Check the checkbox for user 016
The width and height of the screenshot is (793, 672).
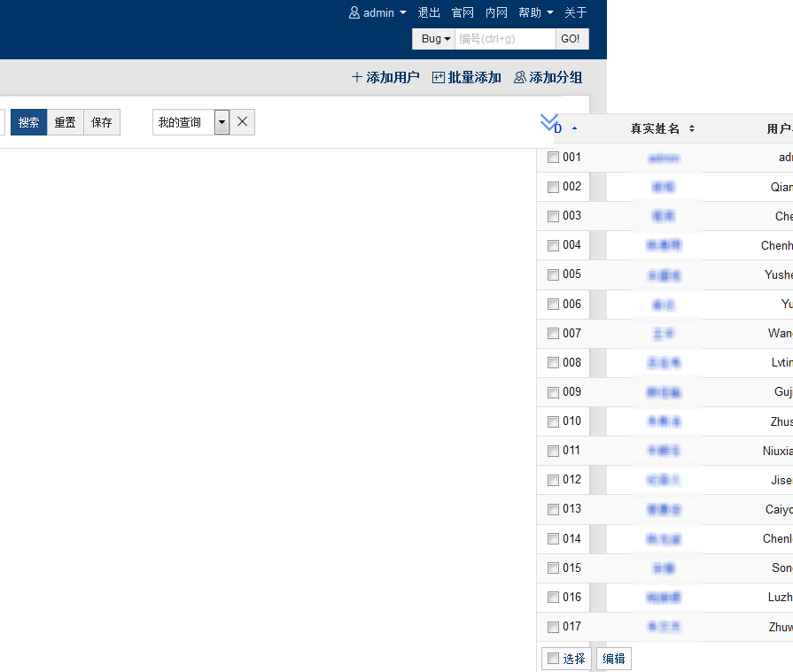[553, 598]
